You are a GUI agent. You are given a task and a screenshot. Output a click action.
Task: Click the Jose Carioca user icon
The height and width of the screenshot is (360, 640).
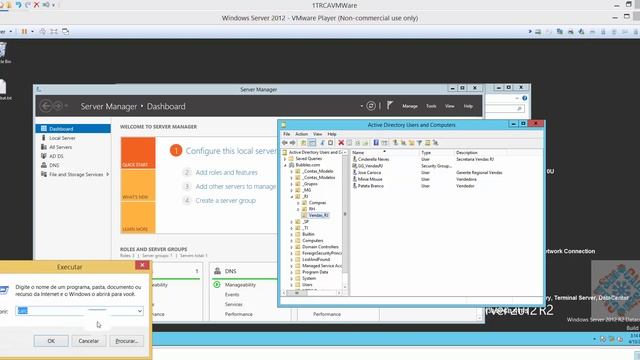pyautogui.click(x=354, y=173)
